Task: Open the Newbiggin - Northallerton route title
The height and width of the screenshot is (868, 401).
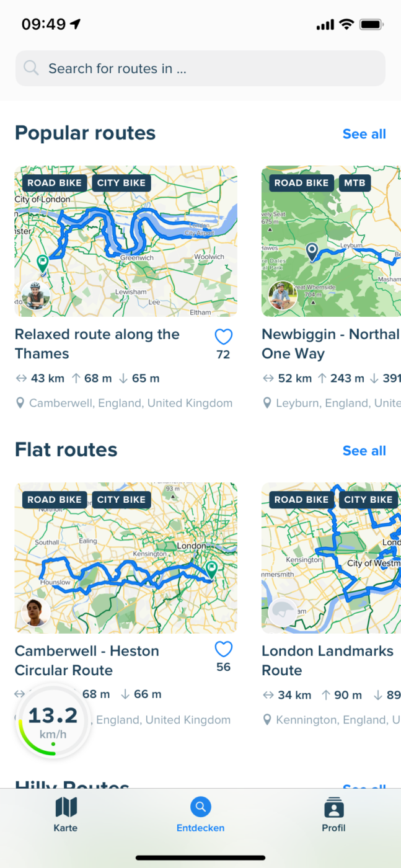Action: pyautogui.click(x=330, y=344)
